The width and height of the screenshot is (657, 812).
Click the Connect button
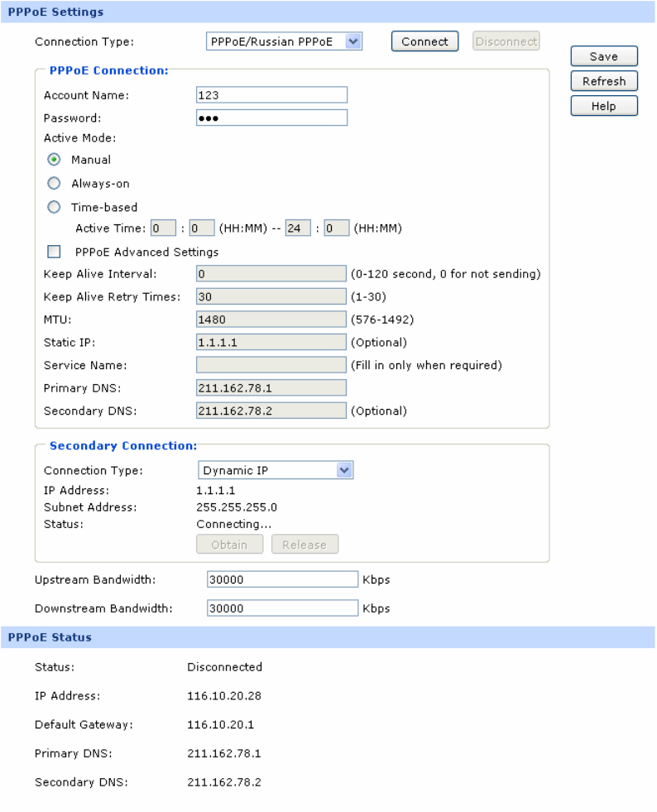[424, 41]
